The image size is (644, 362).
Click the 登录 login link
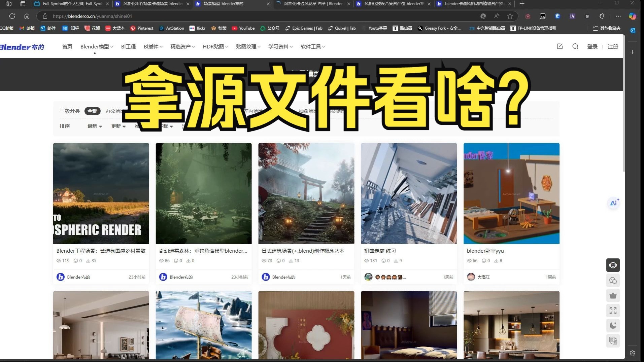592,47
